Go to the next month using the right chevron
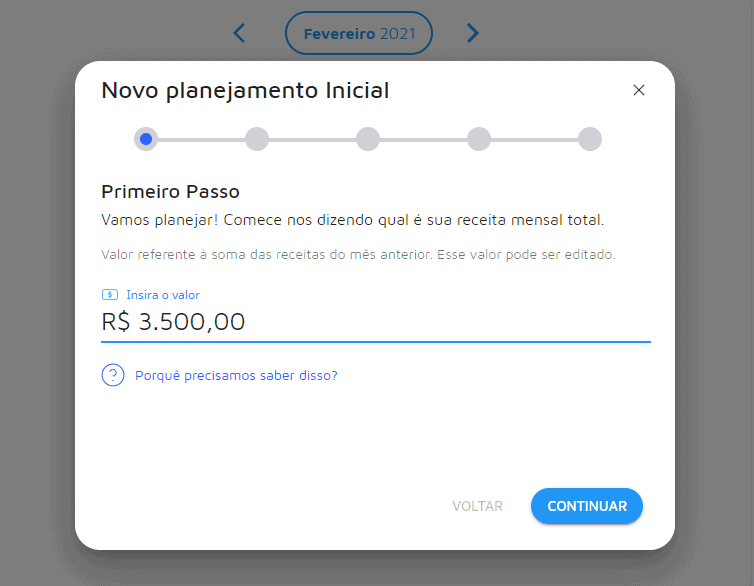This screenshot has height=586, width=754. 473,33
